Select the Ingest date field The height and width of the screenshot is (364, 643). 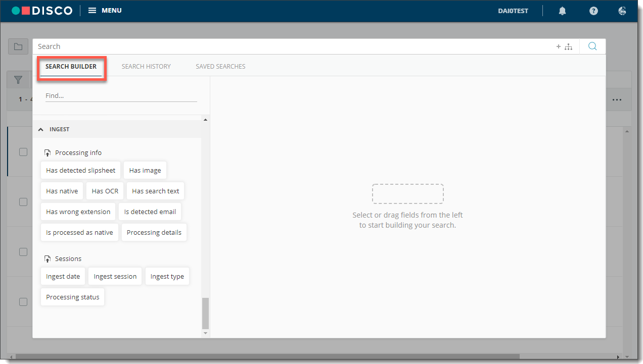tap(63, 276)
